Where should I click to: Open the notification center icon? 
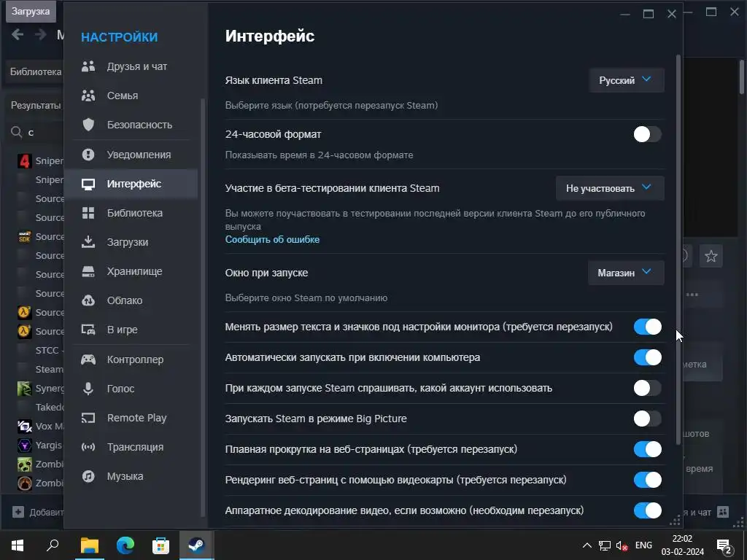[x=724, y=547]
